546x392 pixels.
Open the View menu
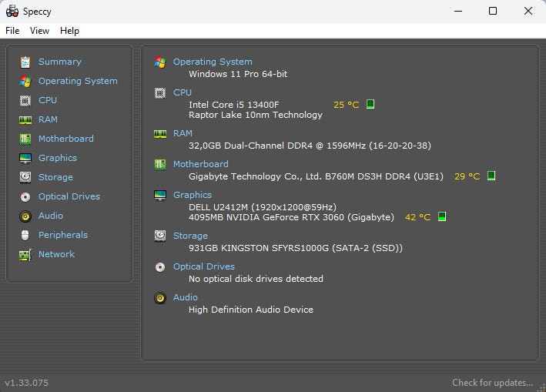click(39, 31)
